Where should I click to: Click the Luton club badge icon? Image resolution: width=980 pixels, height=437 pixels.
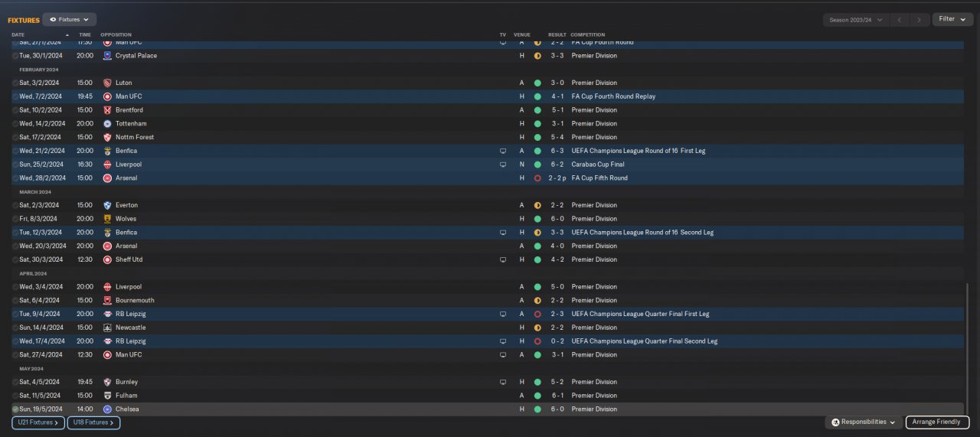[108, 83]
